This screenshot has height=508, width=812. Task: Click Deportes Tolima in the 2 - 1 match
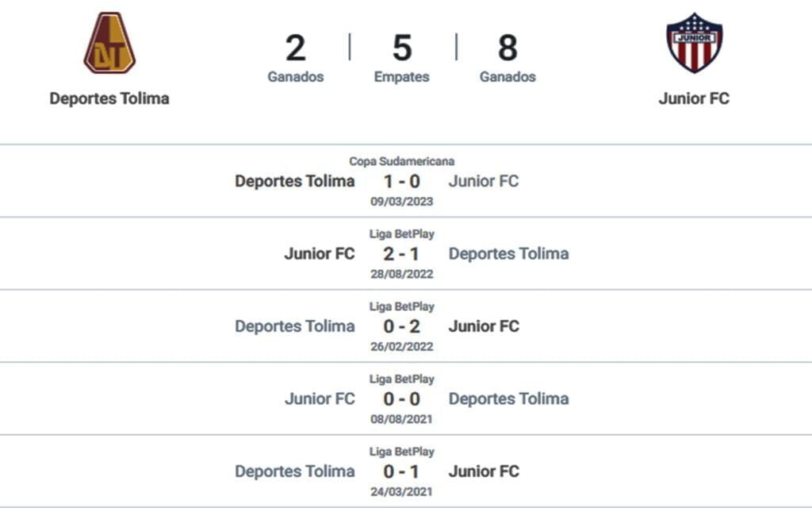tap(508, 253)
